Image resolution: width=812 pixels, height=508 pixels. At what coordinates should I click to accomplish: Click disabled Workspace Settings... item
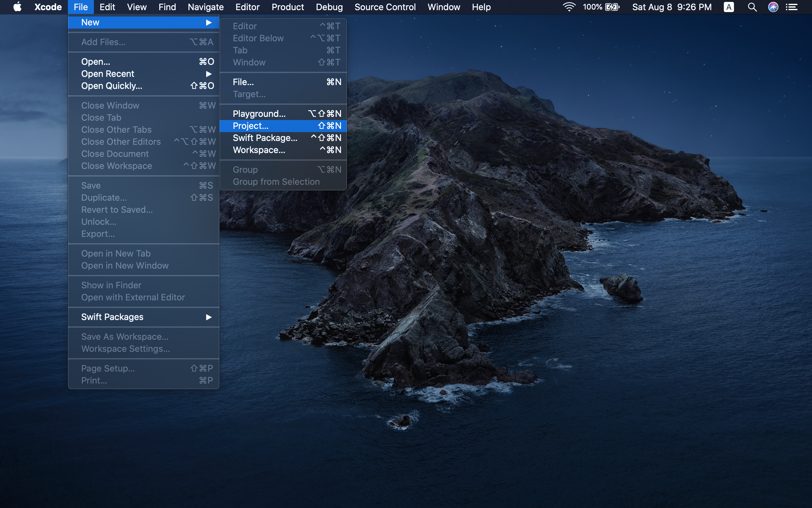(144, 349)
